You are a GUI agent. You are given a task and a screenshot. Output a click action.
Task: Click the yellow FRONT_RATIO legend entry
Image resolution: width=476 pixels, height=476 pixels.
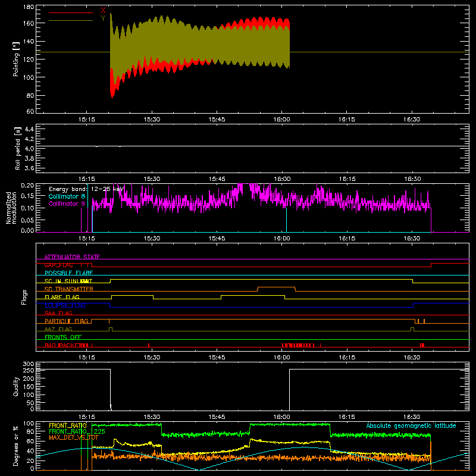click(68, 425)
